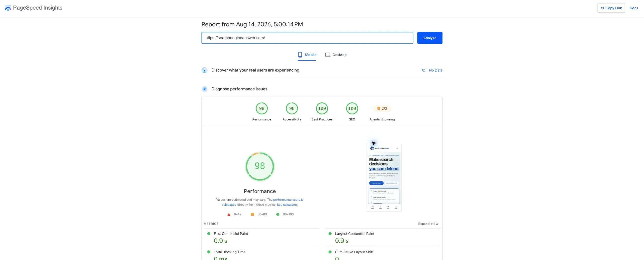Click the Accessibility label
Viewport: 644px width, 260px height.
point(292,119)
